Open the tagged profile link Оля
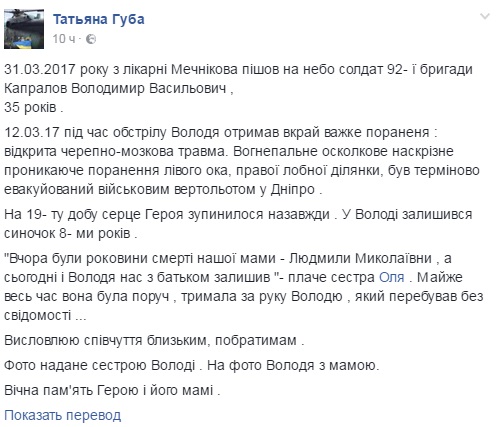This screenshot has height=427, width=497. click(392, 277)
